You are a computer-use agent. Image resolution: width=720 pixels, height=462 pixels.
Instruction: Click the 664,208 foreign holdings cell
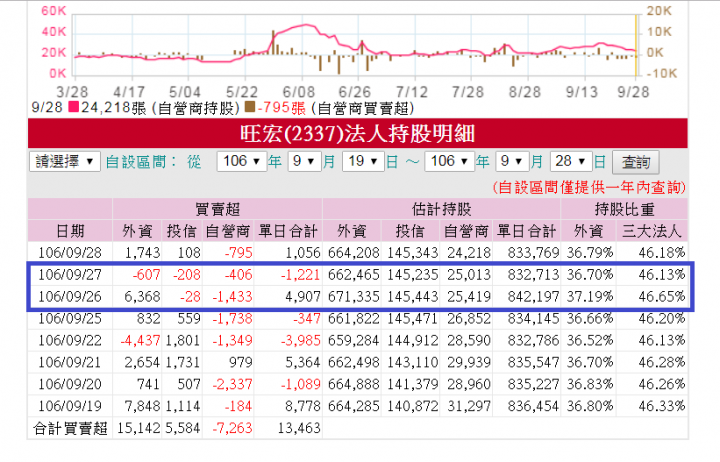click(x=354, y=253)
